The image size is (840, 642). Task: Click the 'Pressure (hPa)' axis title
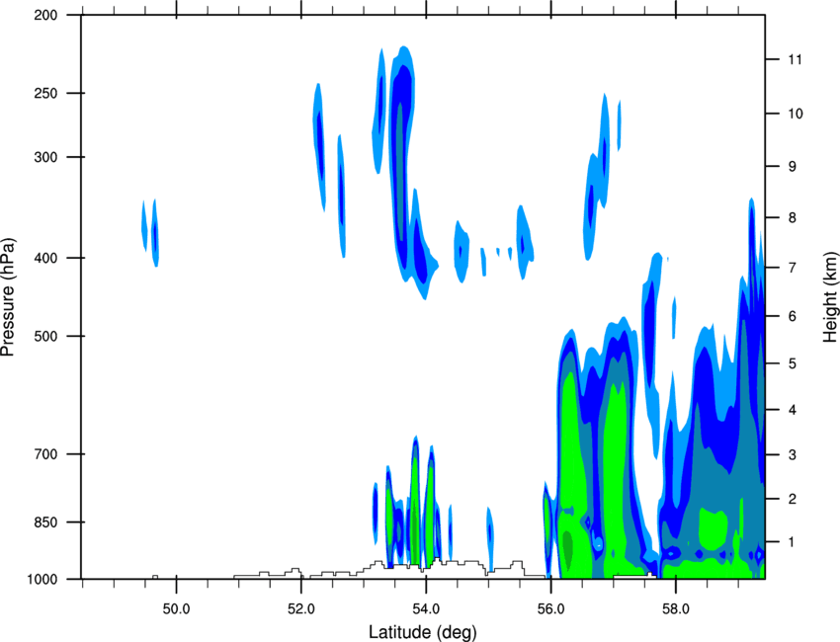(x=8, y=297)
